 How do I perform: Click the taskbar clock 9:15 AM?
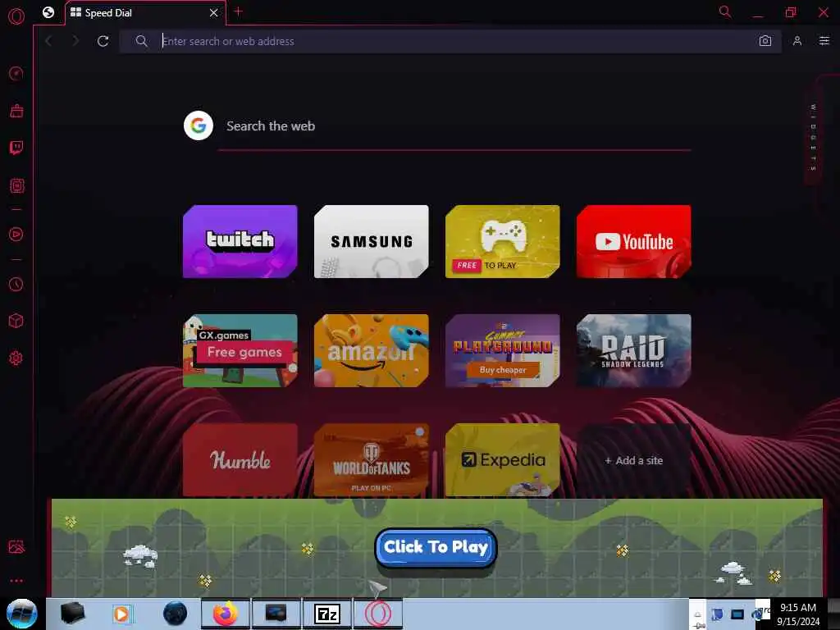(797, 608)
